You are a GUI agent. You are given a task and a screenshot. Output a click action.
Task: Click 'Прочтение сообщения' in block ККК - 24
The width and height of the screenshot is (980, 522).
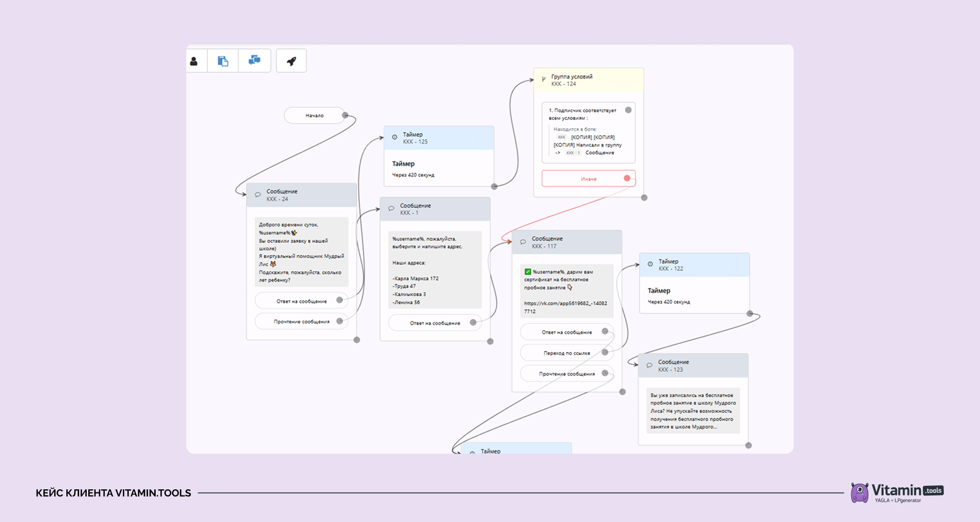[x=302, y=321]
